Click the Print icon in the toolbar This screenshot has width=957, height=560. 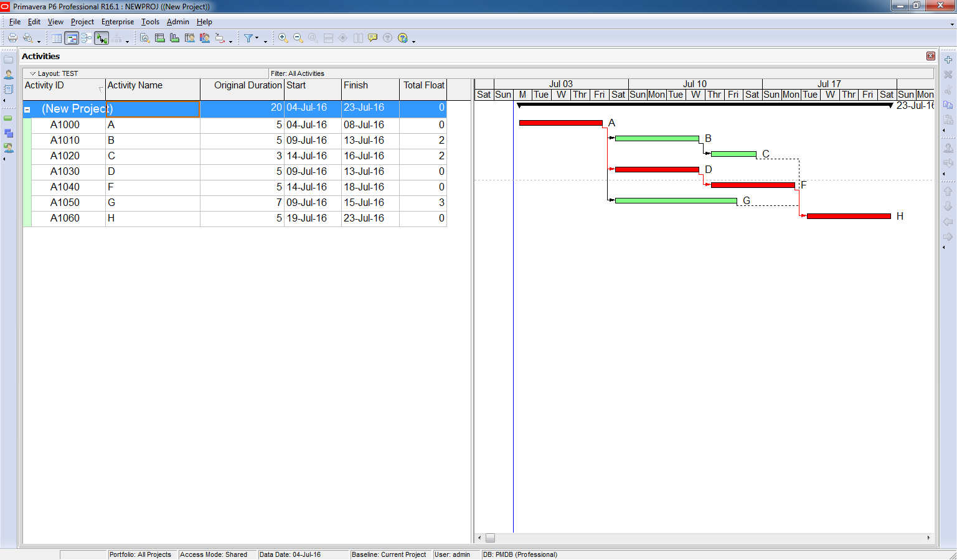(x=12, y=38)
